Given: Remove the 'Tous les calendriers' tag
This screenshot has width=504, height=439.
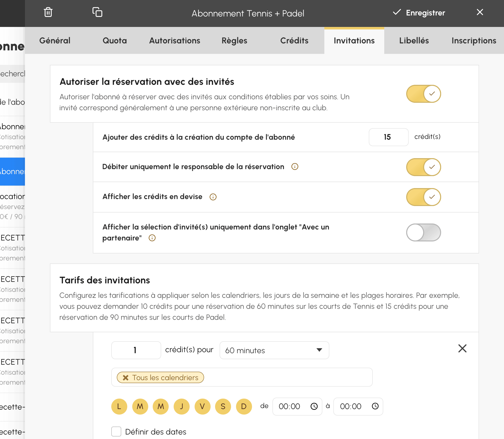Looking at the screenshot, I should coord(126,378).
